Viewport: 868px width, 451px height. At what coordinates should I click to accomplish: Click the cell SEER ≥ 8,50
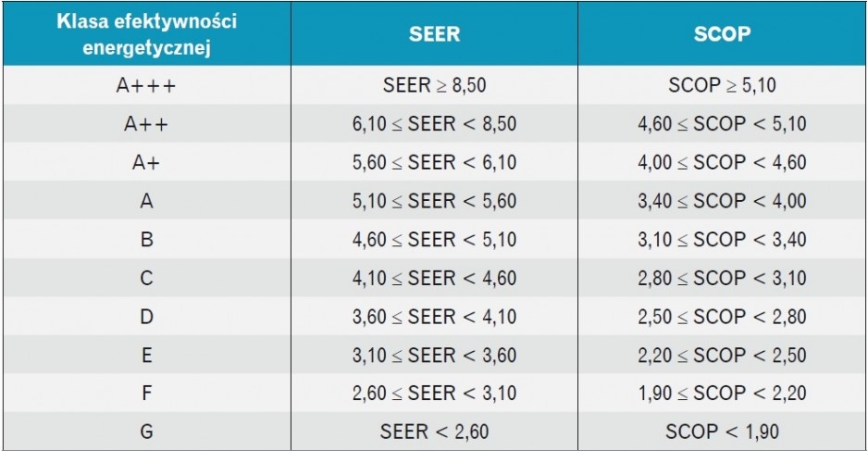click(435, 85)
